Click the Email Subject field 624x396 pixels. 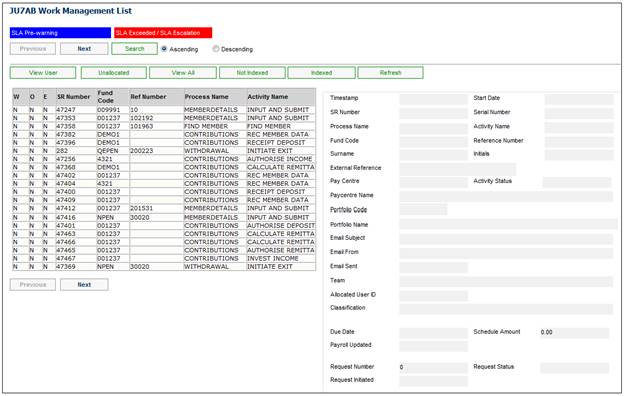click(506, 239)
